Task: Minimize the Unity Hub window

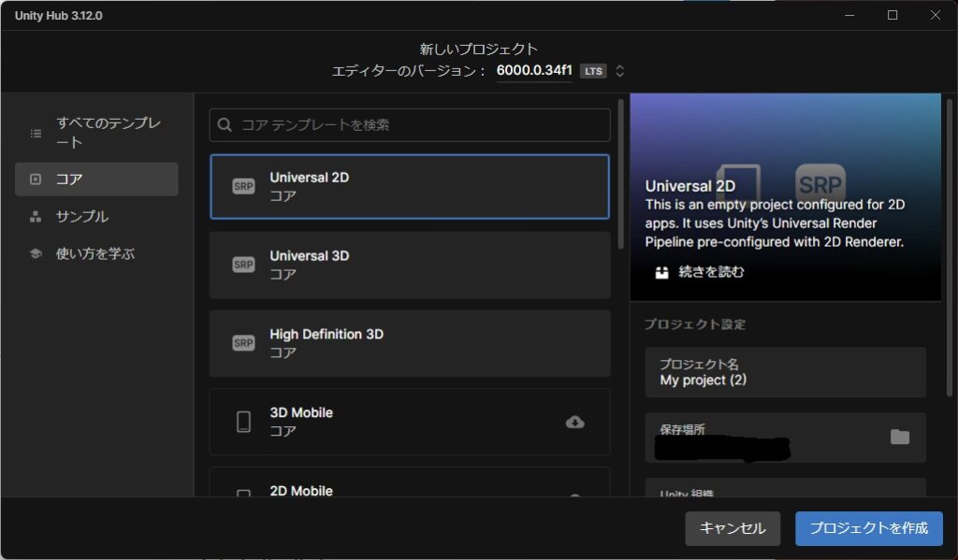Action: (x=849, y=15)
